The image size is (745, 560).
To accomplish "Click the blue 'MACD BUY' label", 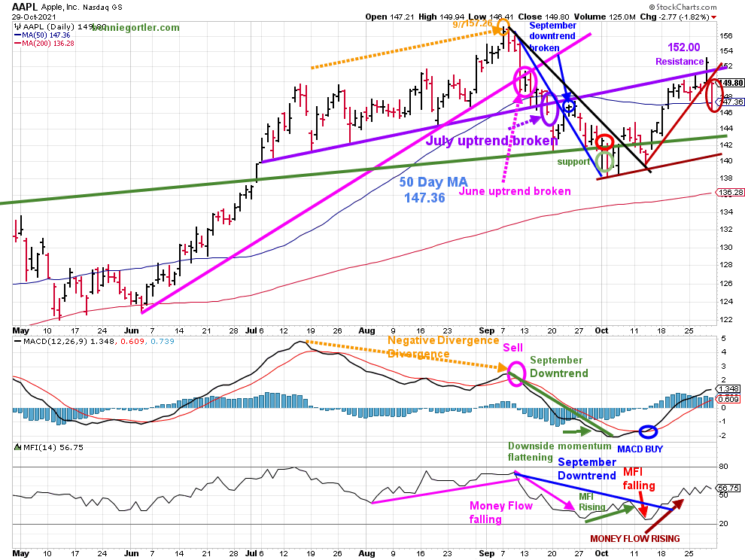I will pyautogui.click(x=640, y=449).
